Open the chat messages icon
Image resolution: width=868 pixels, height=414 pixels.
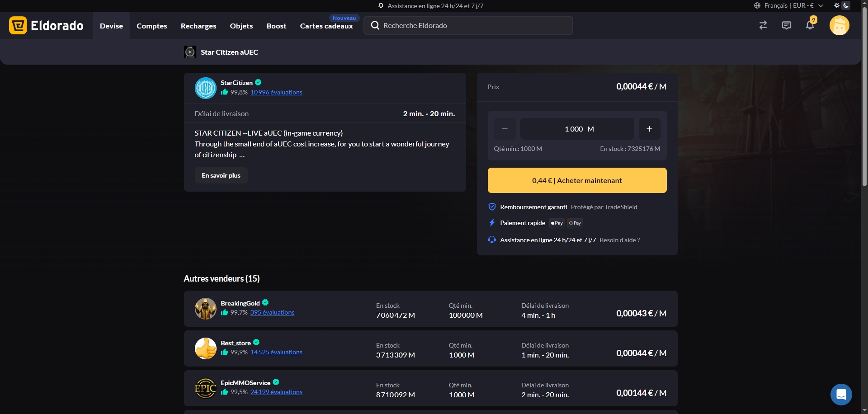(x=787, y=25)
